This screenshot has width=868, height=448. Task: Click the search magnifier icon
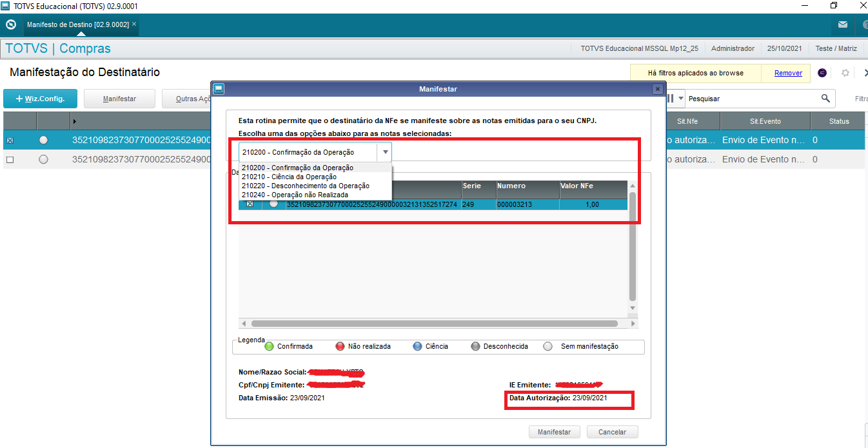click(x=825, y=99)
